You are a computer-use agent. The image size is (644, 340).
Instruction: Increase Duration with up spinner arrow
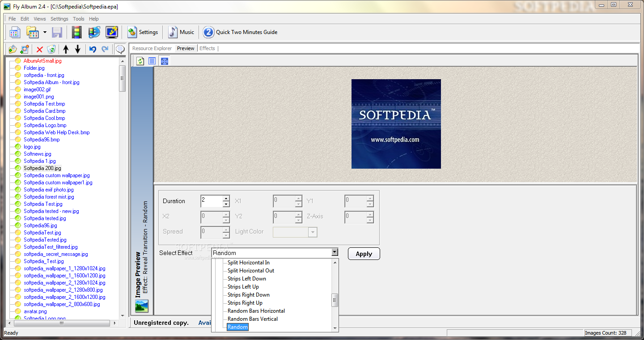[x=226, y=198]
